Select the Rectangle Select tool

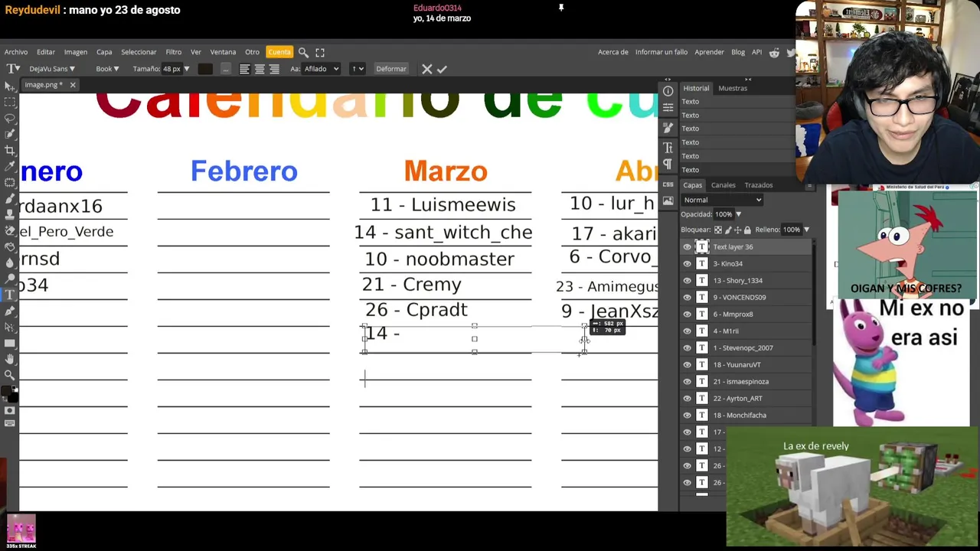click(x=9, y=102)
